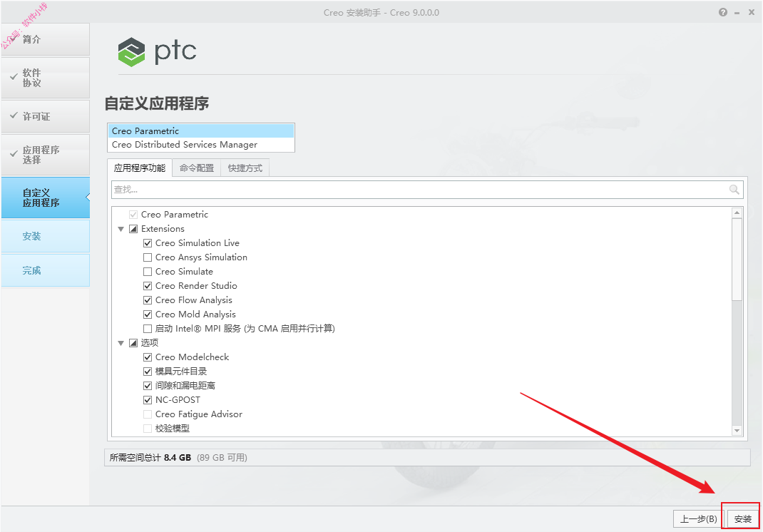Screen dimensions: 763x532
Task: Click feature list scrollbar up arrow
Action: (x=737, y=213)
